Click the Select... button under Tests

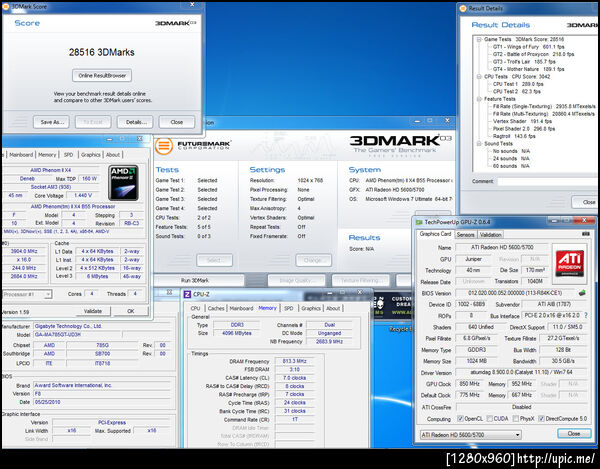214,260
